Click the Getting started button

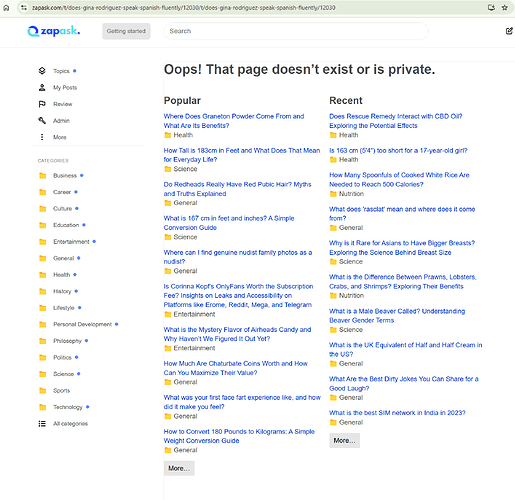[x=126, y=31]
